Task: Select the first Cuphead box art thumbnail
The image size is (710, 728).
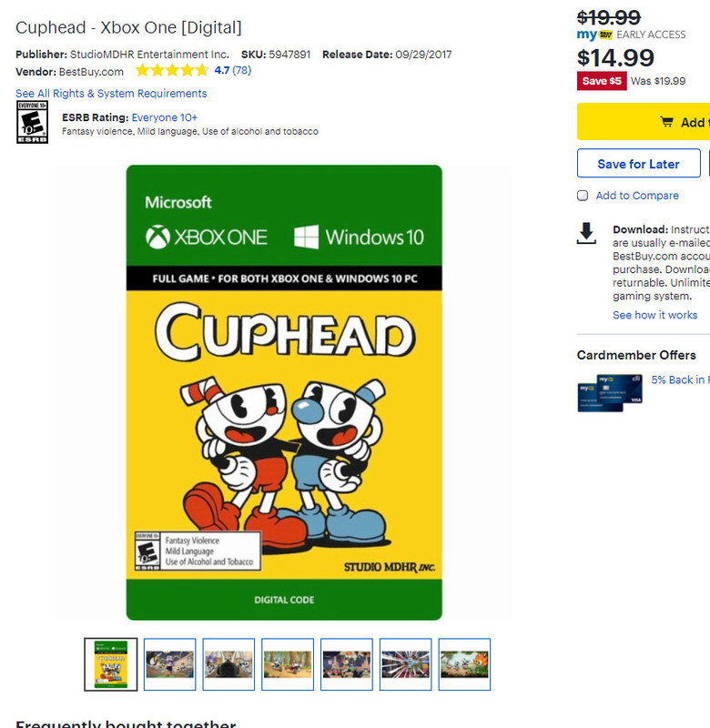Action: [x=111, y=664]
